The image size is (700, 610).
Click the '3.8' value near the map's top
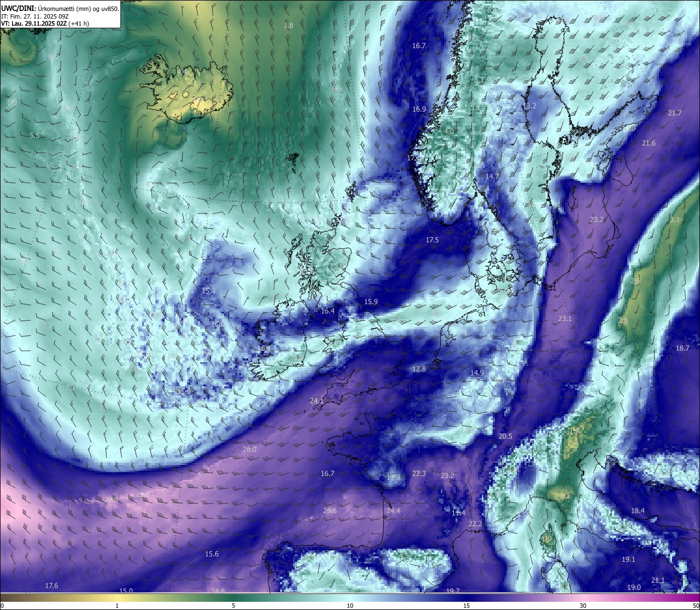[x=288, y=26]
